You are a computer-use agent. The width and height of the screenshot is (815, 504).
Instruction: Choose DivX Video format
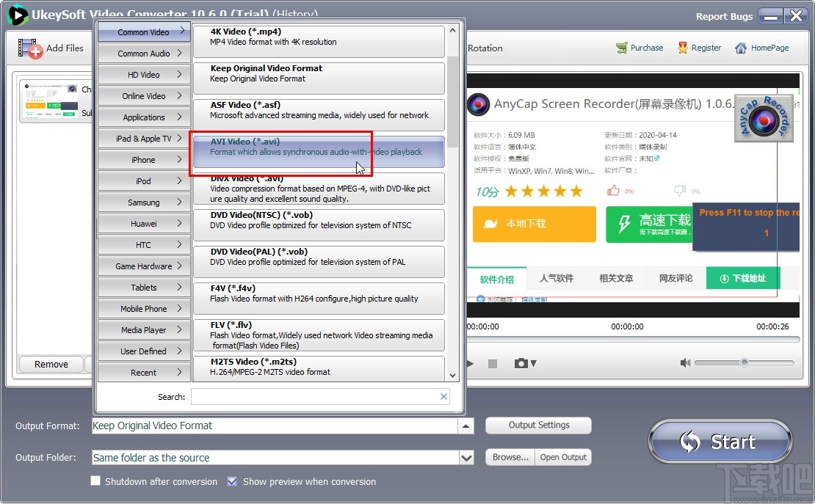(x=319, y=189)
